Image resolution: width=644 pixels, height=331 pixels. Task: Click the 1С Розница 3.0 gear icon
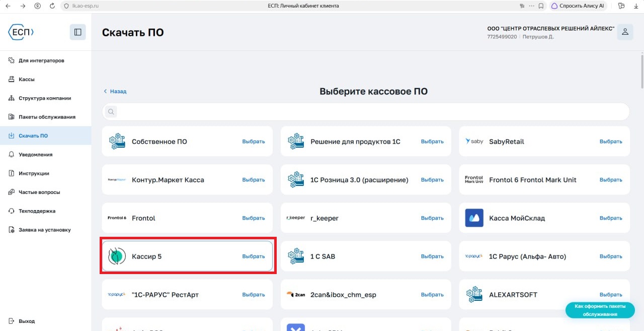[296, 180]
